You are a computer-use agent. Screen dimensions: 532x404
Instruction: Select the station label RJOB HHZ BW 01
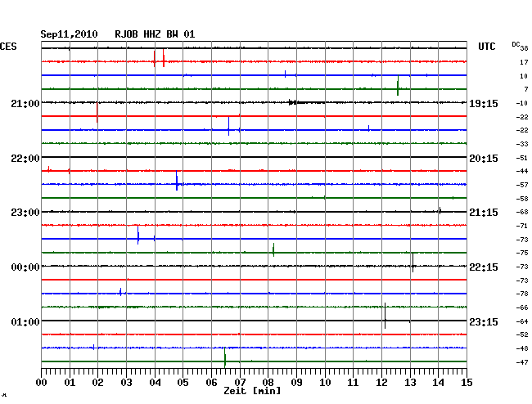pyautogui.click(x=155, y=34)
